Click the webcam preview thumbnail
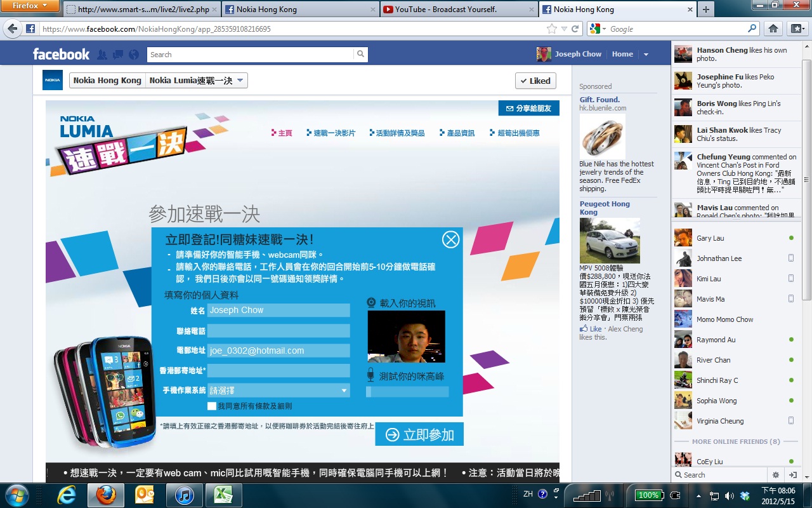This screenshot has height=508, width=812. pos(407,337)
